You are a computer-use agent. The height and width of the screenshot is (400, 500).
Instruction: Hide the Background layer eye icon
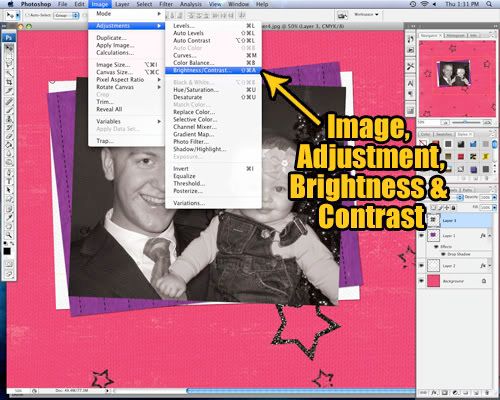[x=422, y=281]
